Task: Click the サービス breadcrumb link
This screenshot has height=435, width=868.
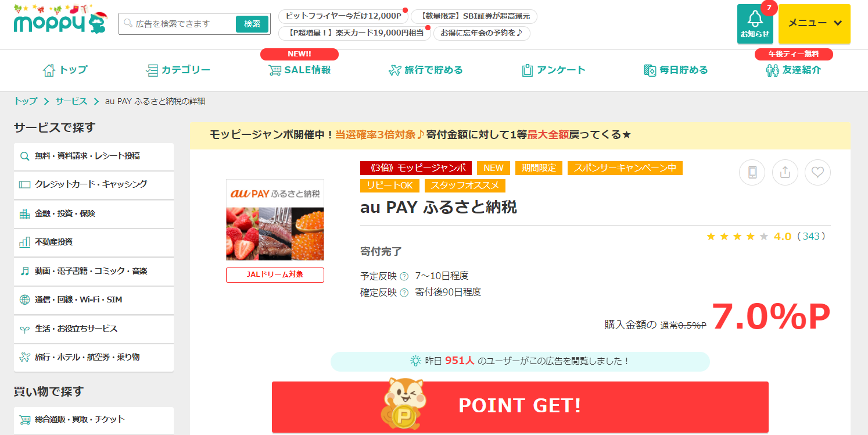Action: (x=71, y=101)
